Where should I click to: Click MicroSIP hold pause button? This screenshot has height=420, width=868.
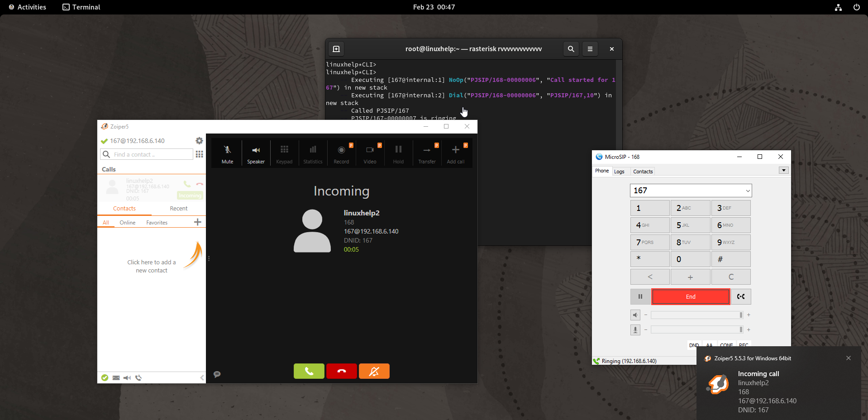(x=640, y=296)
